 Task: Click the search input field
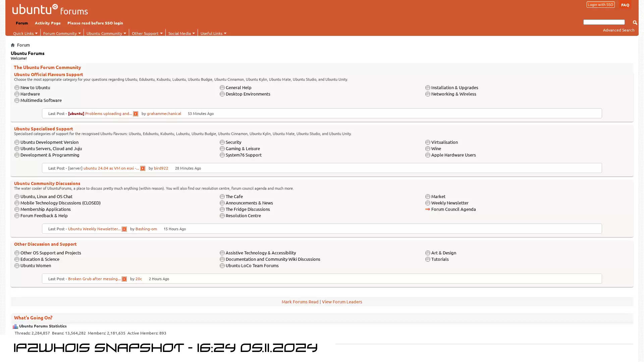[x=604, y=22]
